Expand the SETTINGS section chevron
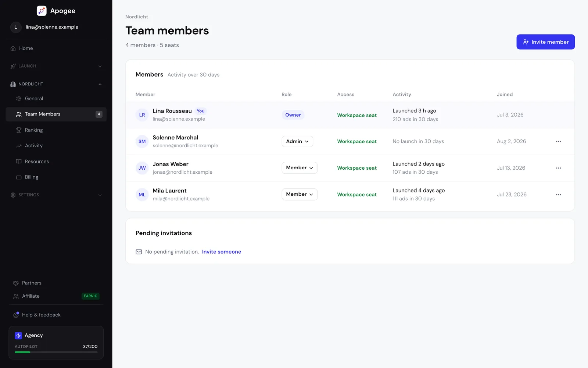Screen dimensions: 588x368 [x=100, y=195]
